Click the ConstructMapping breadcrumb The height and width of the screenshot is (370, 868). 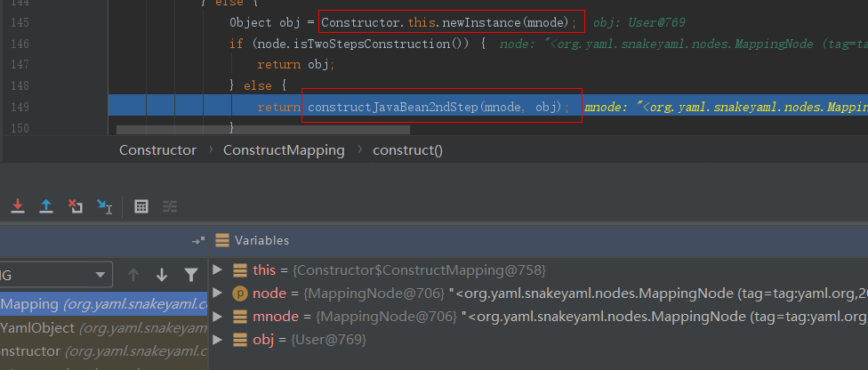(283, 150)
